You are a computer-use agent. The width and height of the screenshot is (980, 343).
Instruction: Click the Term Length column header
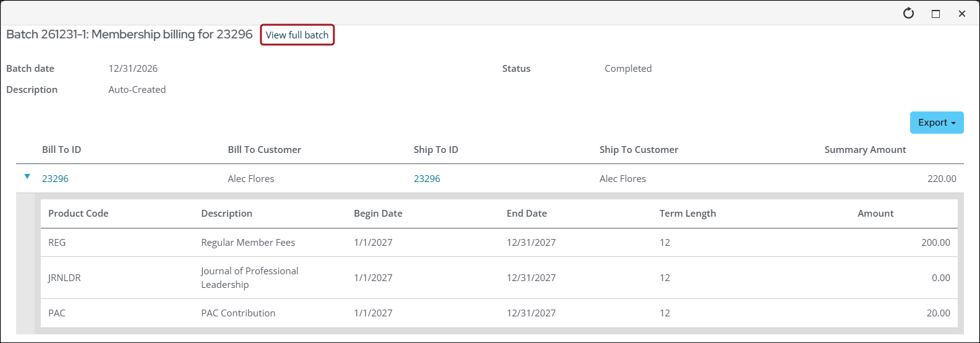pos(688,214)
